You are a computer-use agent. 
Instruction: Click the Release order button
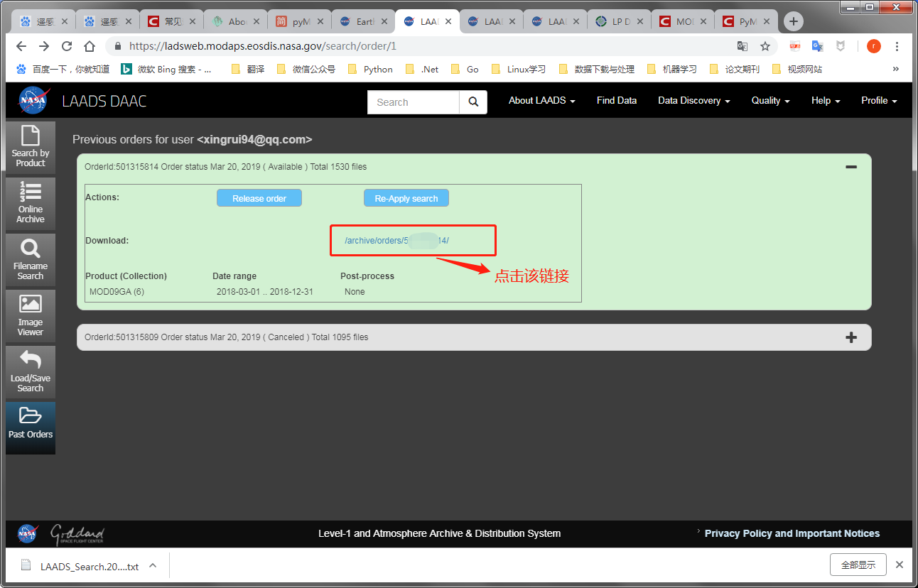[x=259, y=197]
